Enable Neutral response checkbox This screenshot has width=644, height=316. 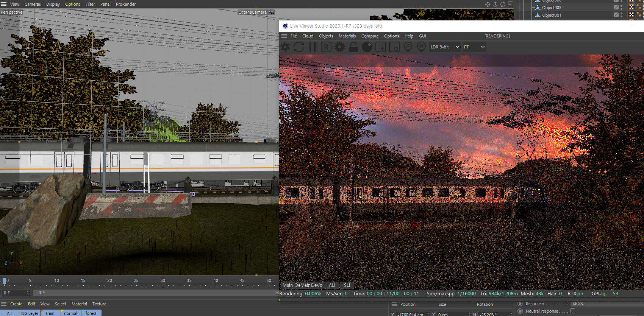point(572,311)
